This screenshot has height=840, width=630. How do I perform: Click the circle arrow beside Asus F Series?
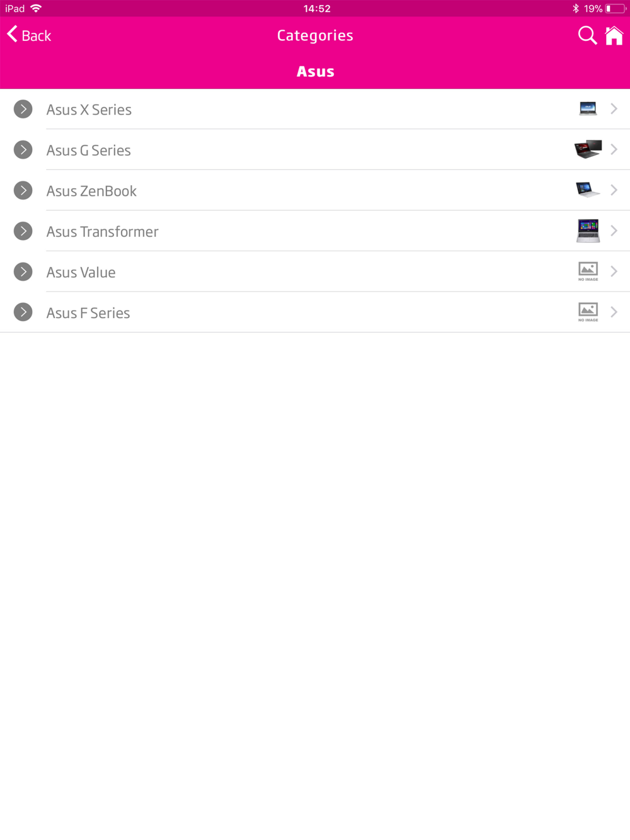click(x=23, y=312)
